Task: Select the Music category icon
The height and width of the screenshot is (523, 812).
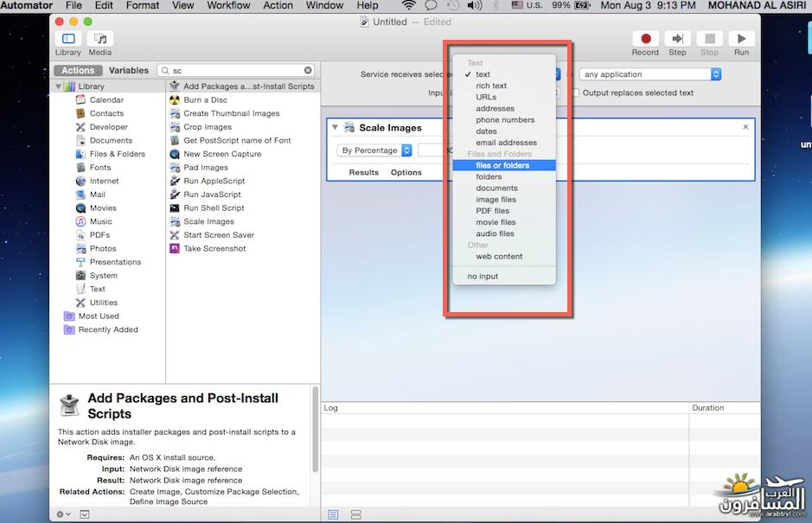Action: tap(80, 221)
